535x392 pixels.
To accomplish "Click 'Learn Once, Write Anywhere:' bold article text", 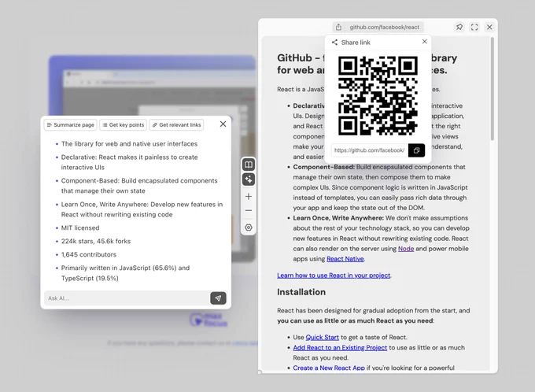I will pyautogui.click(x=338, y=218).
